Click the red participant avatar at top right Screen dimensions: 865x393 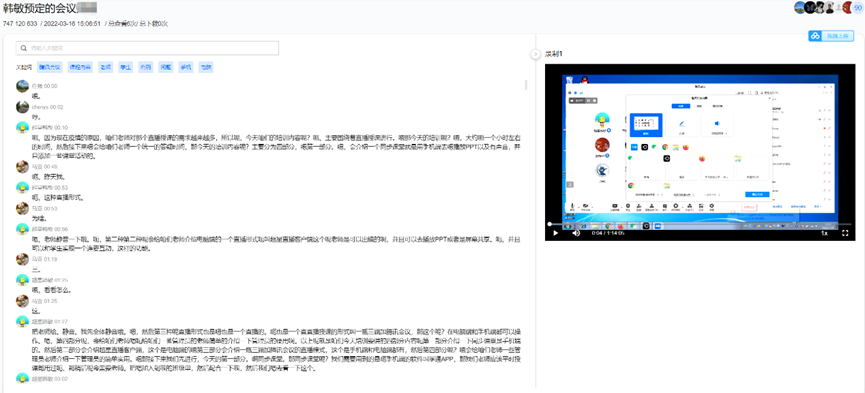847,7
